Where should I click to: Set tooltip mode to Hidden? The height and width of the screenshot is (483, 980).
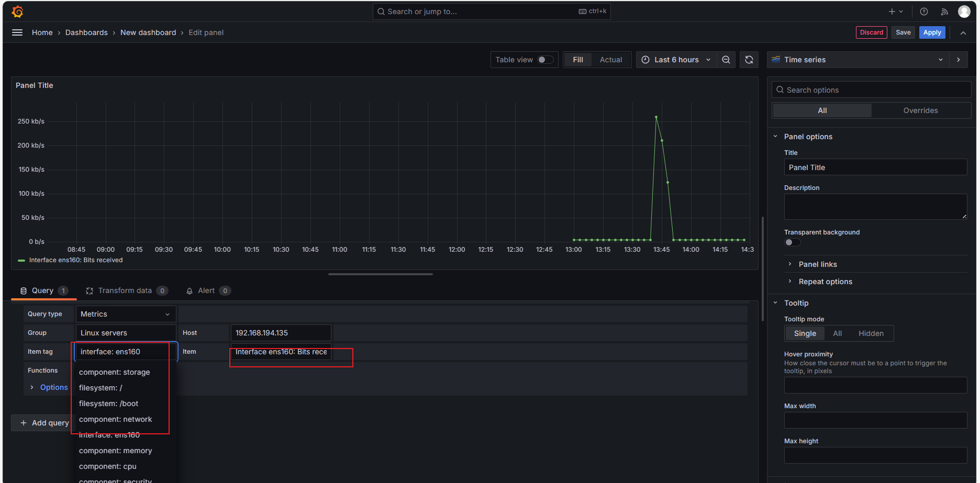(871, 333)
